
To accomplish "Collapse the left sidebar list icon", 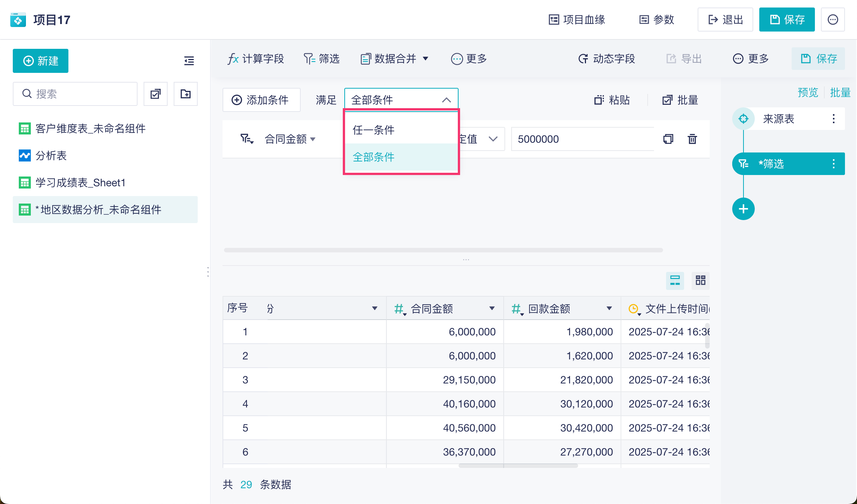I will click(189, 60).
